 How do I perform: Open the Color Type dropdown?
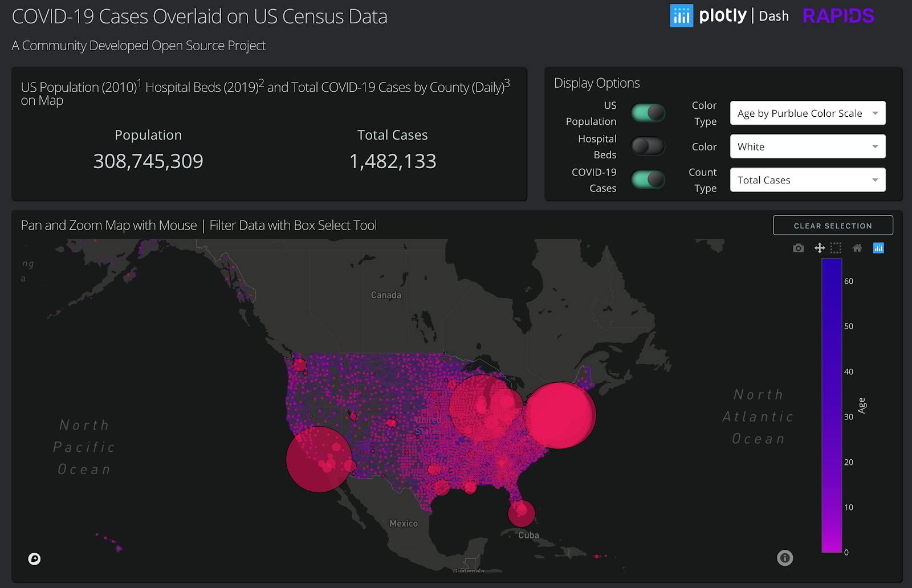(x=808, y=113)
